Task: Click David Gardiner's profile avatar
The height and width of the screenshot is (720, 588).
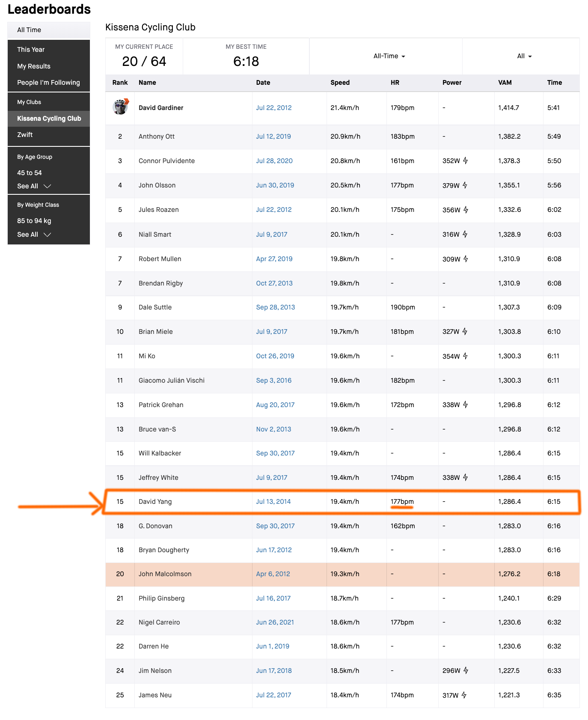Action: click(121, 107)
